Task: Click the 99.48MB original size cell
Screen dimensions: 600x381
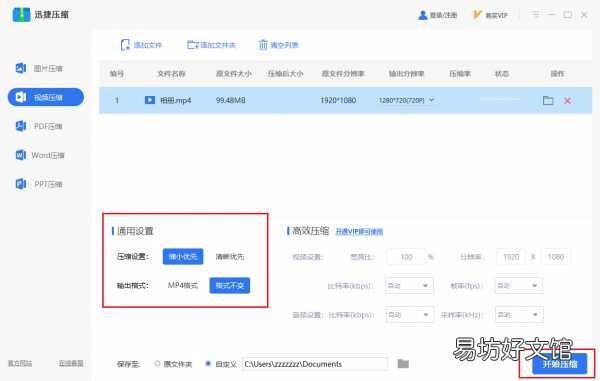Action: (x=230, y=100)
